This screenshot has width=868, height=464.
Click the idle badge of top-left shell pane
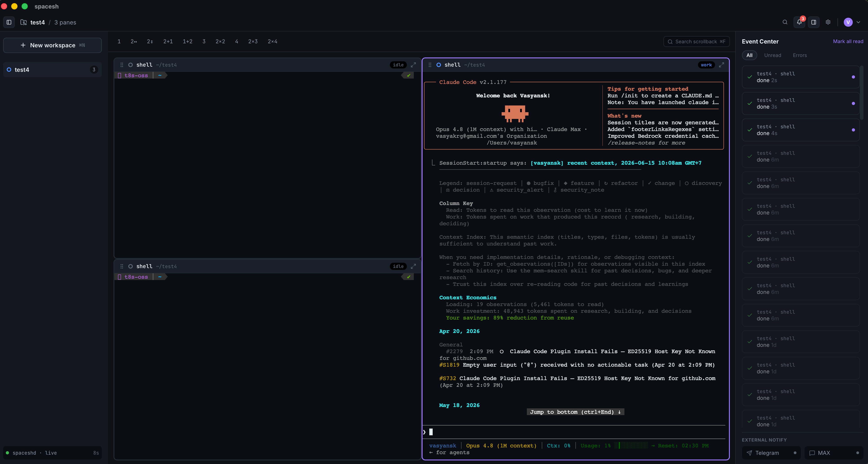[x=398, y=65]
